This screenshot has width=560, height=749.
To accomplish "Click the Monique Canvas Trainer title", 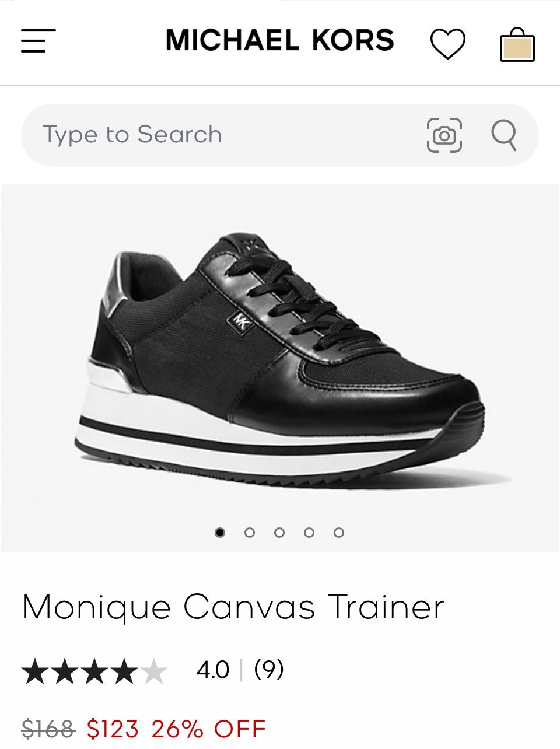I will click(233, 607).
